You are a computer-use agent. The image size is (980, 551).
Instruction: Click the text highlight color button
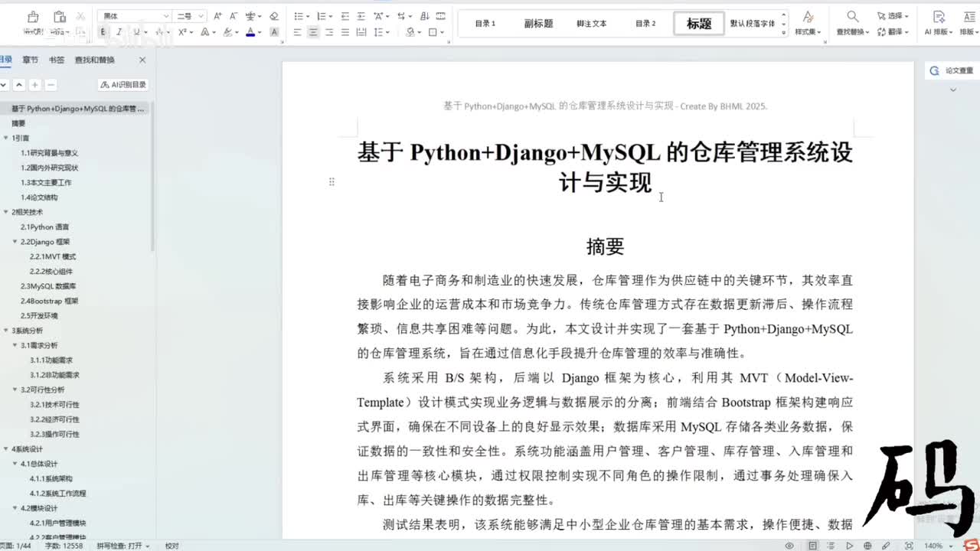coord(227,32)
